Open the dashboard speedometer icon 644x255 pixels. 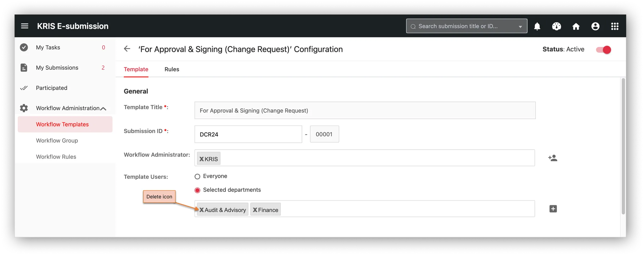[556, 26]
